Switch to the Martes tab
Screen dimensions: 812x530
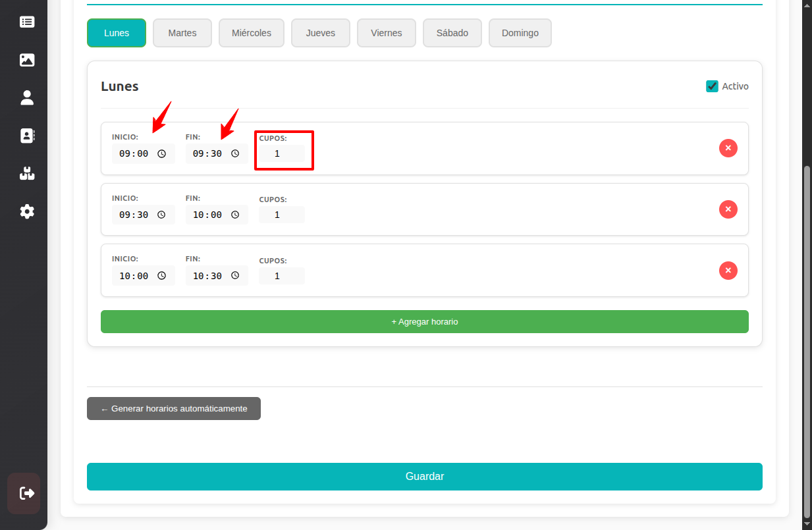pos(182,33)
